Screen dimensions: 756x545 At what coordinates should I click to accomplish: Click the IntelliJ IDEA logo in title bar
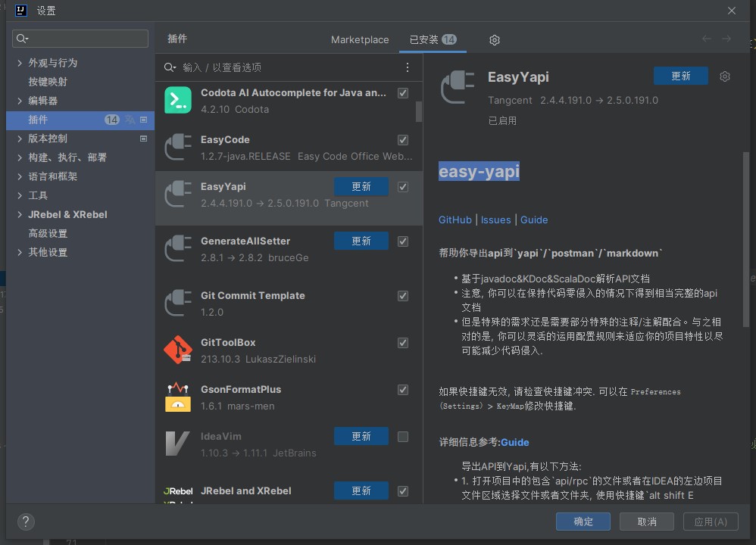pyautogui.click(x=21, y=11)
